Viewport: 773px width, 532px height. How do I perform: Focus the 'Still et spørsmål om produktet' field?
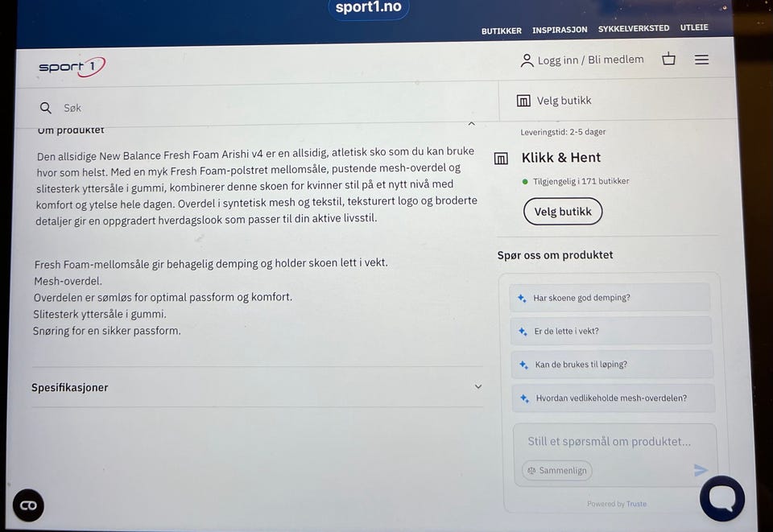pyautogui.click(x=609, y=441)
